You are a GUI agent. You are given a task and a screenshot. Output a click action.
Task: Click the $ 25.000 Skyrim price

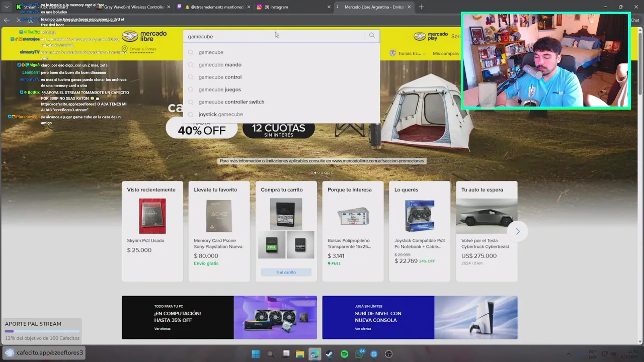coord(139,250)
